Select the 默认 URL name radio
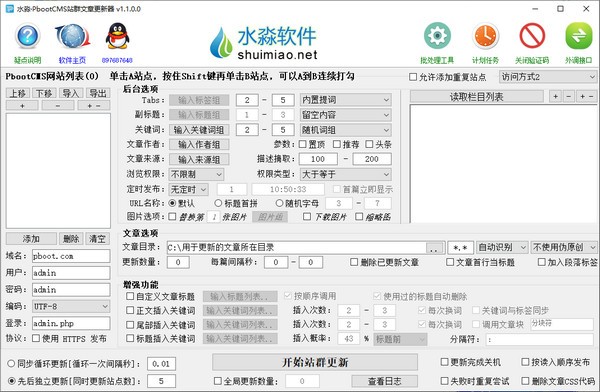 [x=172, y=203]
